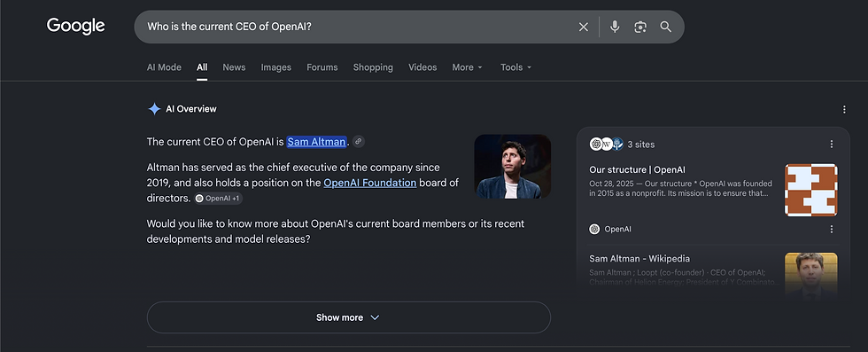
Task: Click the OpenAI source name label
Action: 618,229
